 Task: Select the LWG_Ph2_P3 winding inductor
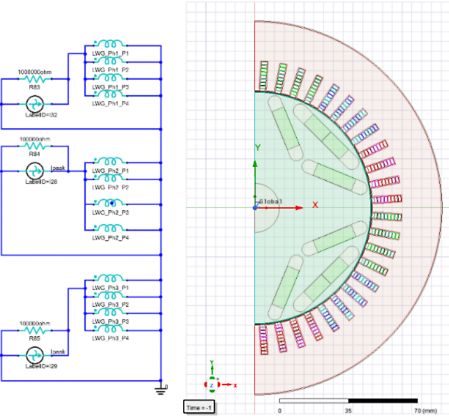pos(110,203)
